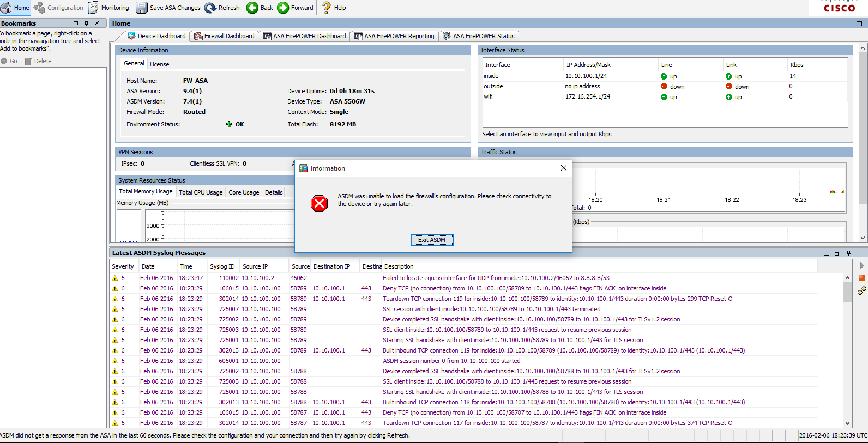Refresh the ASDM data
Image resolution: width=868 pixels, height=443 pixels.
click(x=222, y=8)
